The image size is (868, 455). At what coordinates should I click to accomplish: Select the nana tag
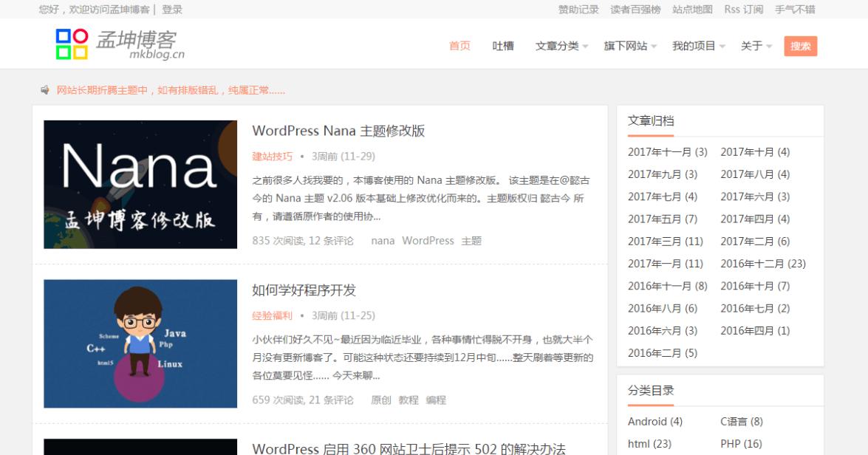click(383, 241)
